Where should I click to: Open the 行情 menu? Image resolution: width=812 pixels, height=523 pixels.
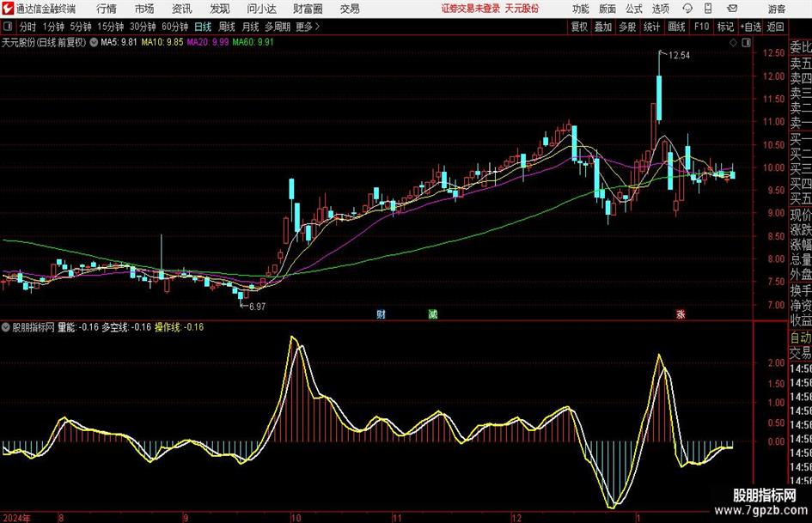point(107,9)
